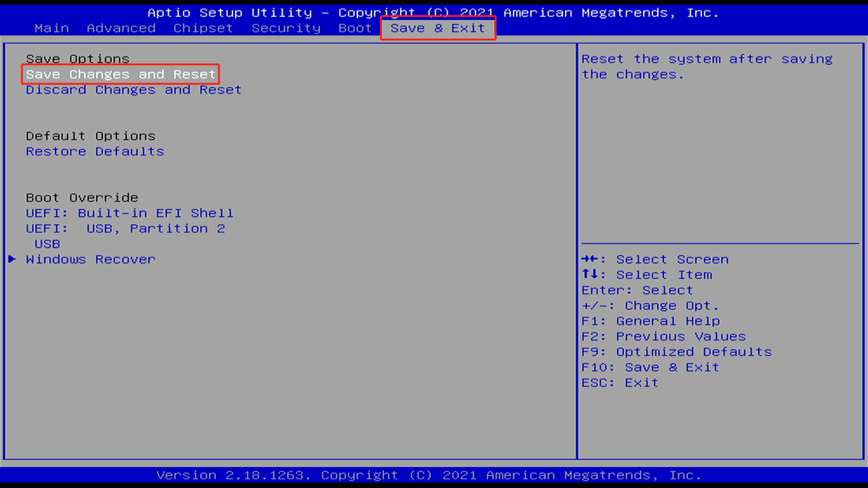Open the Main tab
Screen dimensions: 868x488
click(52, 28)
